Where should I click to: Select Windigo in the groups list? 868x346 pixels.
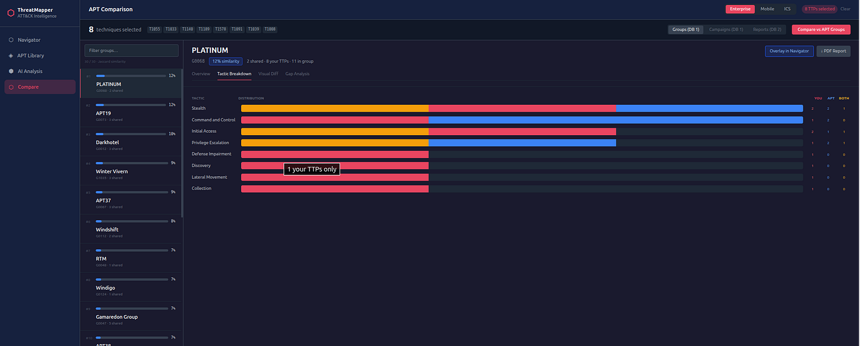point(131,287)
